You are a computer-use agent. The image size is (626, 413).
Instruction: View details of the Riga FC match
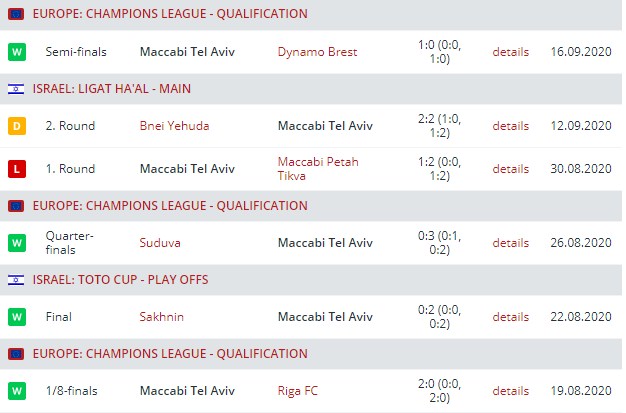(510, 390)
